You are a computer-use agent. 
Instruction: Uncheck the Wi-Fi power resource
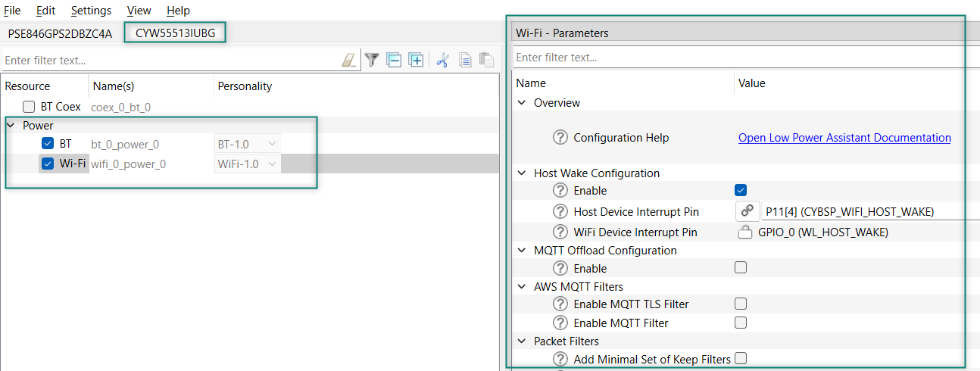pyautogui.click(x=48, y=164)
